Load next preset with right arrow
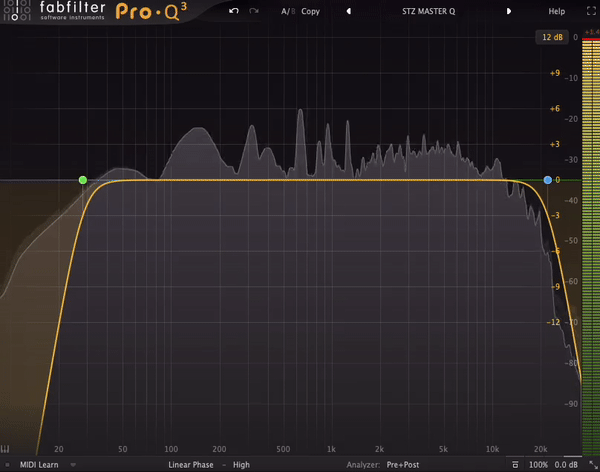 [x=509, y=11]
